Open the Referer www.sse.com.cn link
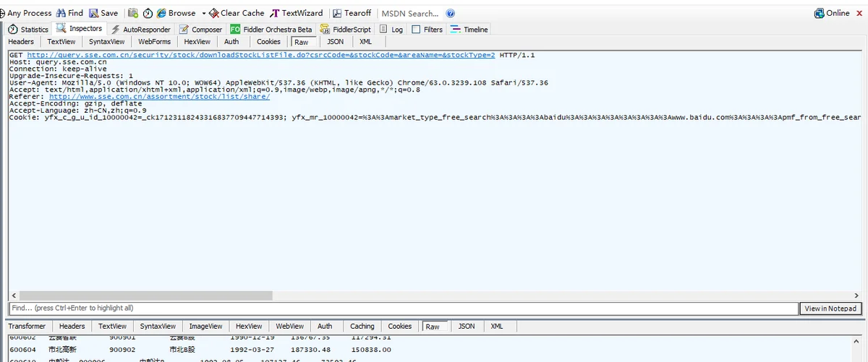 pos(159,96)
